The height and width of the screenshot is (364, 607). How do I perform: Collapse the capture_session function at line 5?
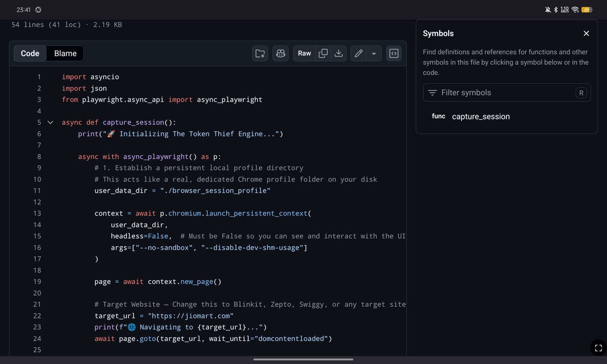pos(50,122)
